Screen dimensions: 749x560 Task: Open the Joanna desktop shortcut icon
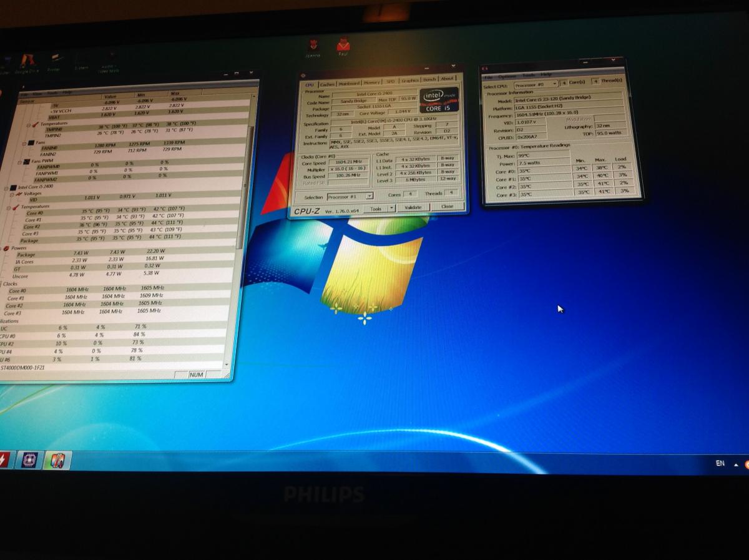pos(313,46)
